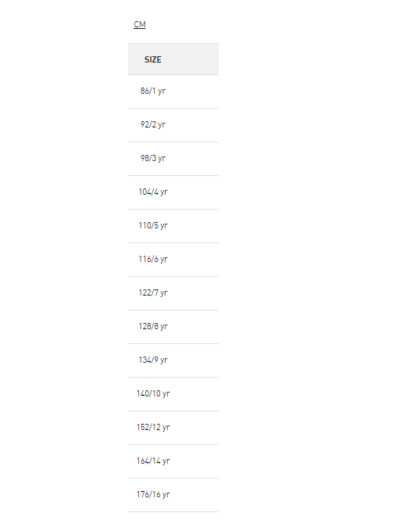Select the 140/10 yr size row
The height and width of the screenshot is (520, 400).
(x=173, y=394)
